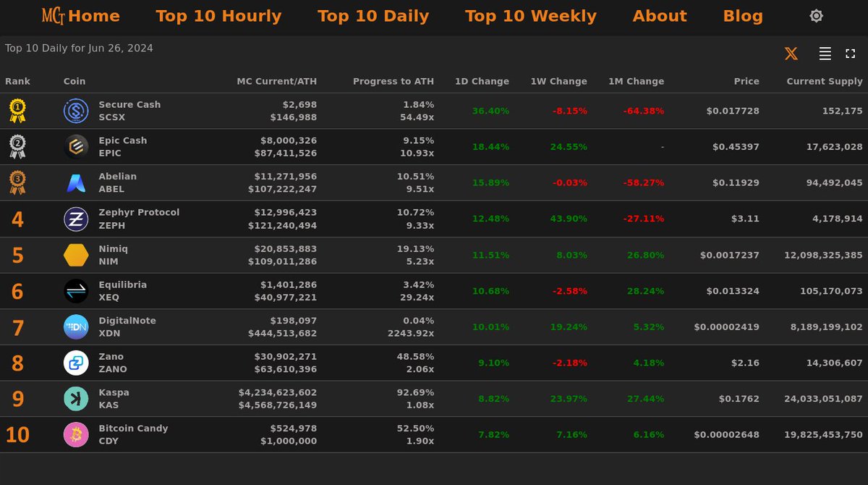Sort by the Rank column header
868x485 pixels.
coord(17,82)
